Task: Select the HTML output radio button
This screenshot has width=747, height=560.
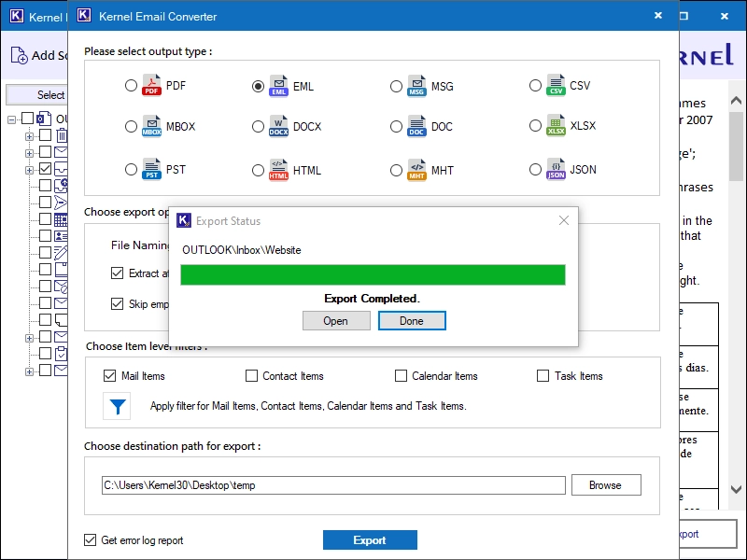Action: coord(258,170)
